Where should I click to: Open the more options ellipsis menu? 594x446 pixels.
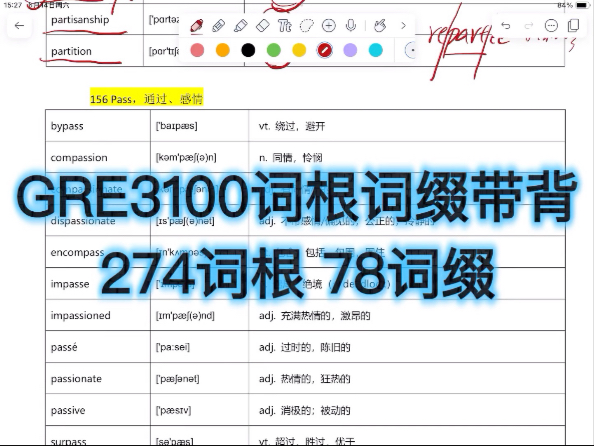click(x=551, y=26)
